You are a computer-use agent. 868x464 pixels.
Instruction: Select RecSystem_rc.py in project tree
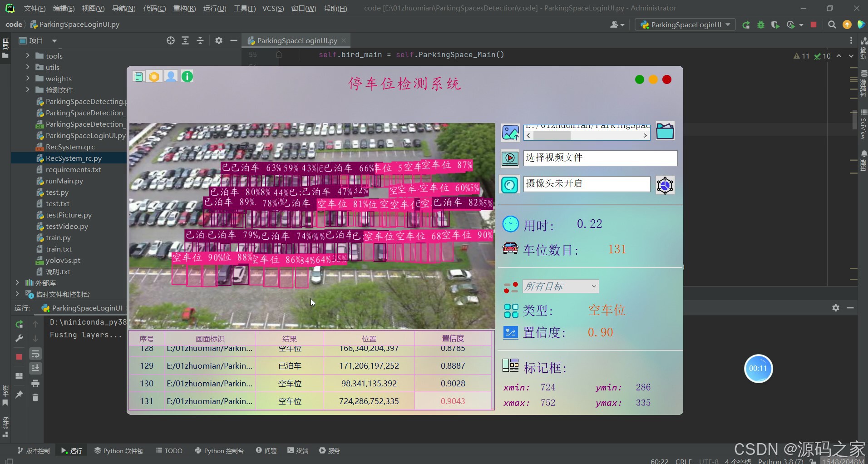(74, 158)
